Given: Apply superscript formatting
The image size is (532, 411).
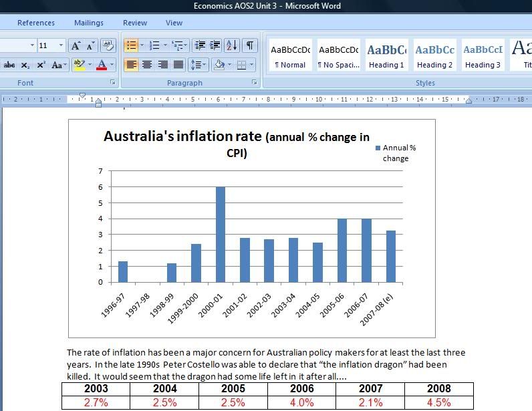Looking at the screenshot, I should pyautogui.click(x=41, y=65).
